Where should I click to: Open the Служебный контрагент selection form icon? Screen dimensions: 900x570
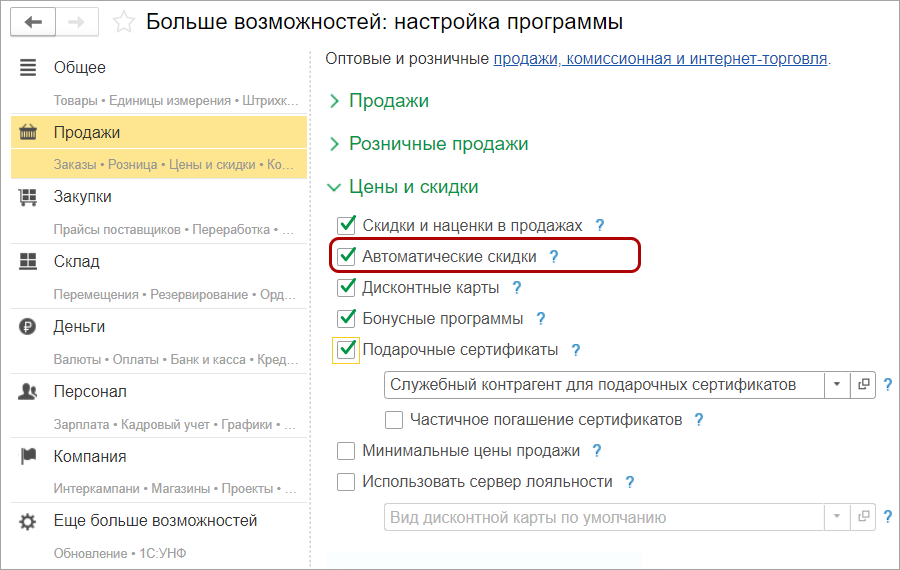tap(863, 385)
